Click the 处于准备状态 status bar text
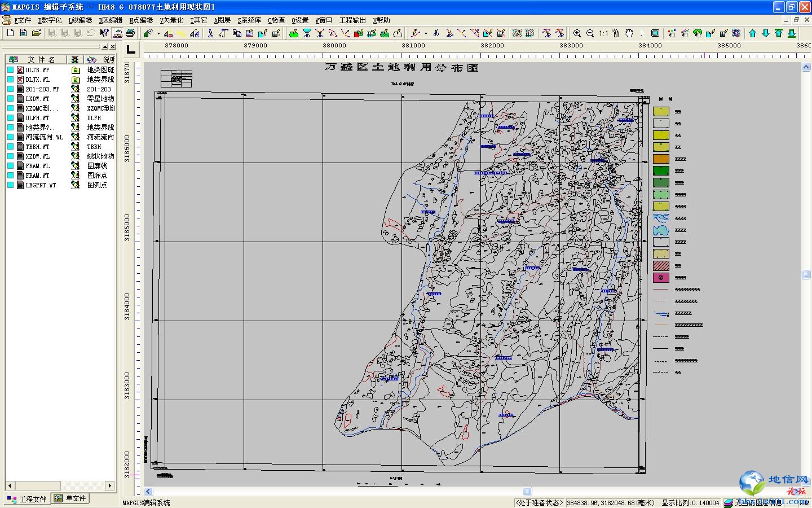The image size is (812, 508). click(539, 503)
